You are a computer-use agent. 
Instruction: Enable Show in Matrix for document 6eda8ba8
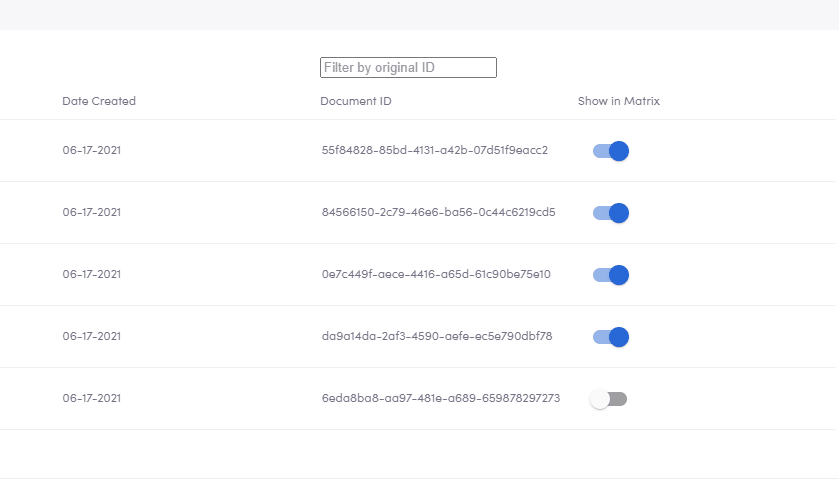point(608,399)
